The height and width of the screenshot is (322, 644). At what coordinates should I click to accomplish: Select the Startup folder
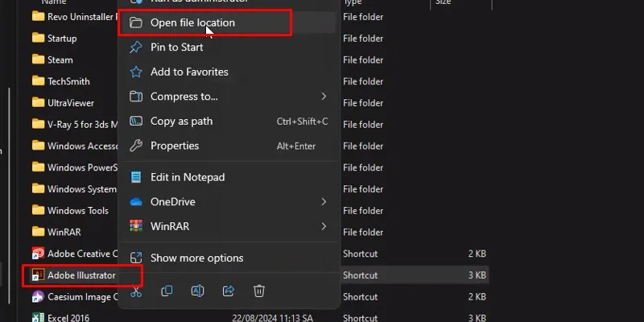click(62, 38)
